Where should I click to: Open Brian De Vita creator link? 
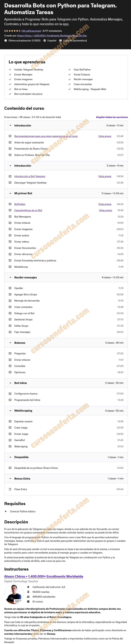tap(80, 36)
